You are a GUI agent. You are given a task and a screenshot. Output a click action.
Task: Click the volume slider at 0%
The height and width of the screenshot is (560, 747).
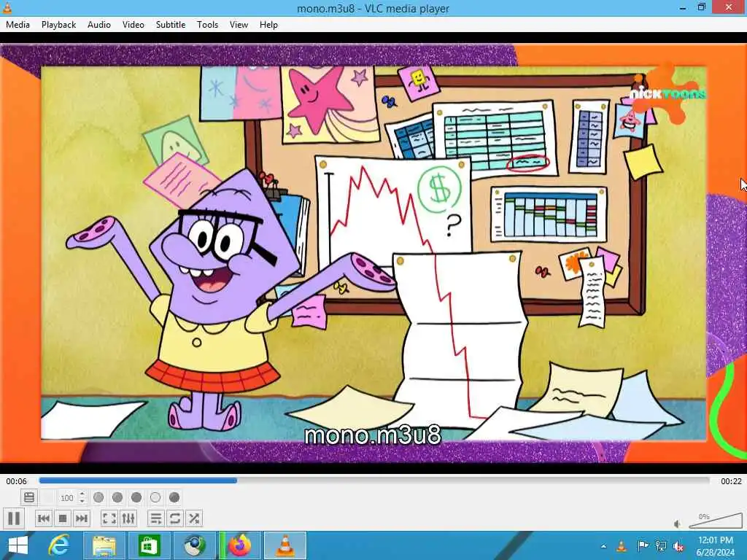click(x=715, y=521)
